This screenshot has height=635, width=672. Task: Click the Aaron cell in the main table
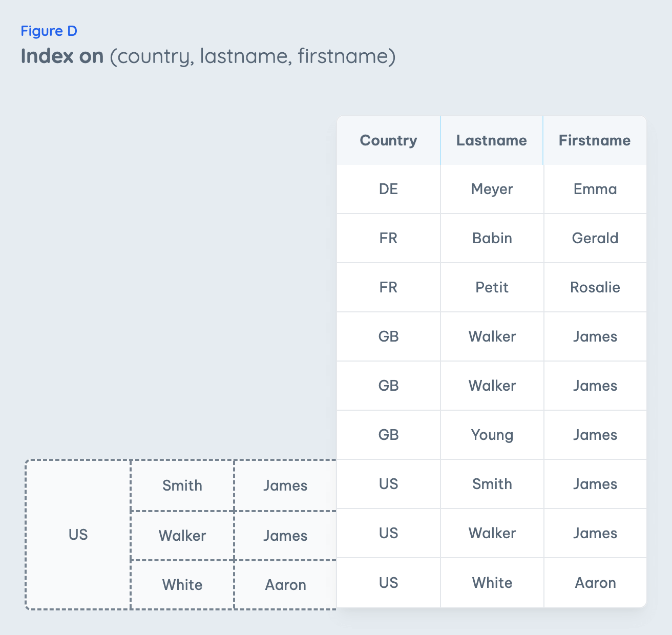(595, 583)
